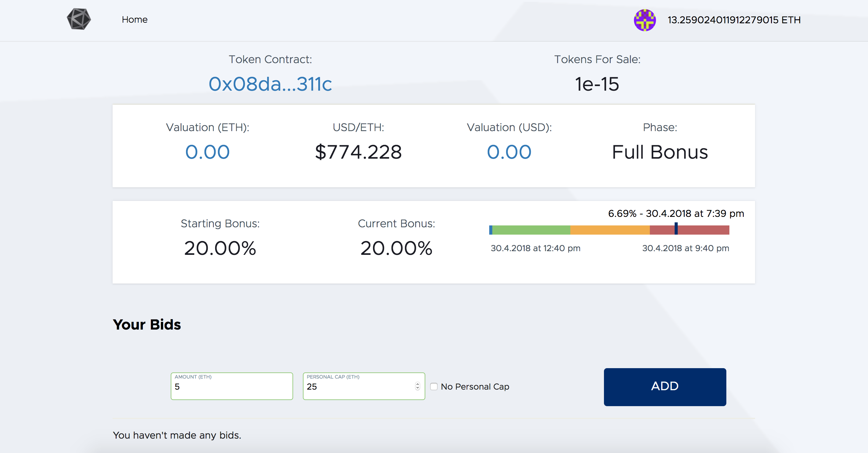
Task: Click the 1e-15 Tokens For Sale value
Action: pyautogui.click(x=597, y=84)
